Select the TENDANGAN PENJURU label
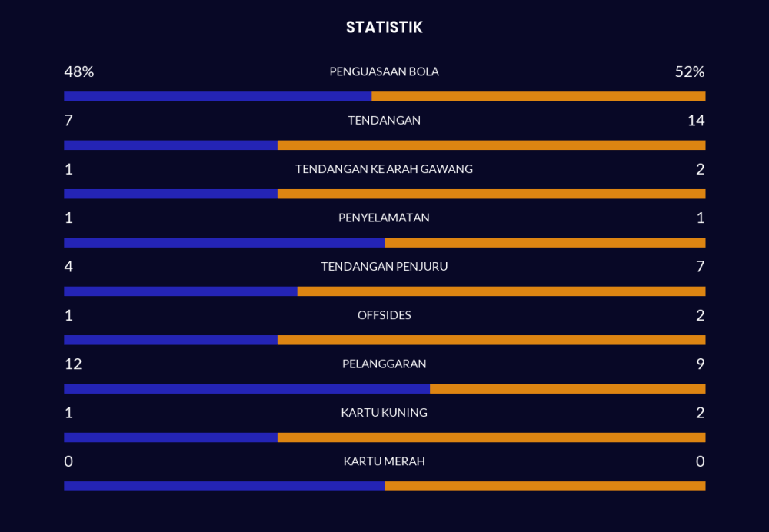The image size is (769, 532). pos(384,267)
